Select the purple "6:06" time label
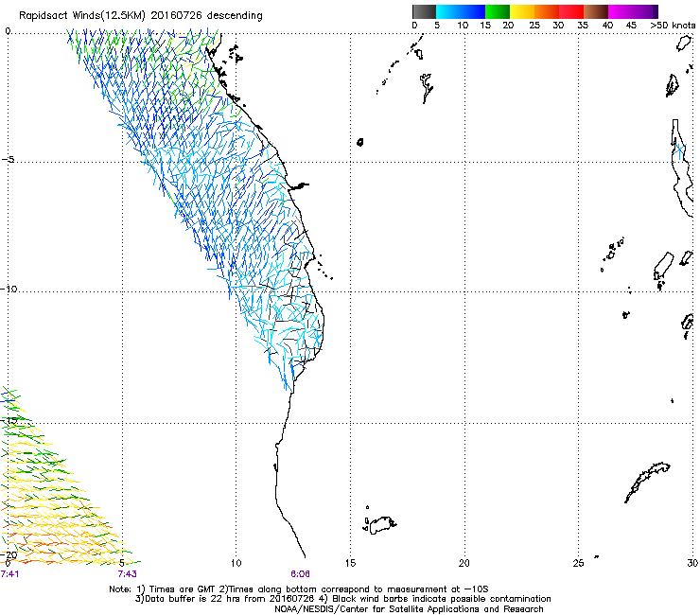Screen dimensions: 700x615 [300, 574]
